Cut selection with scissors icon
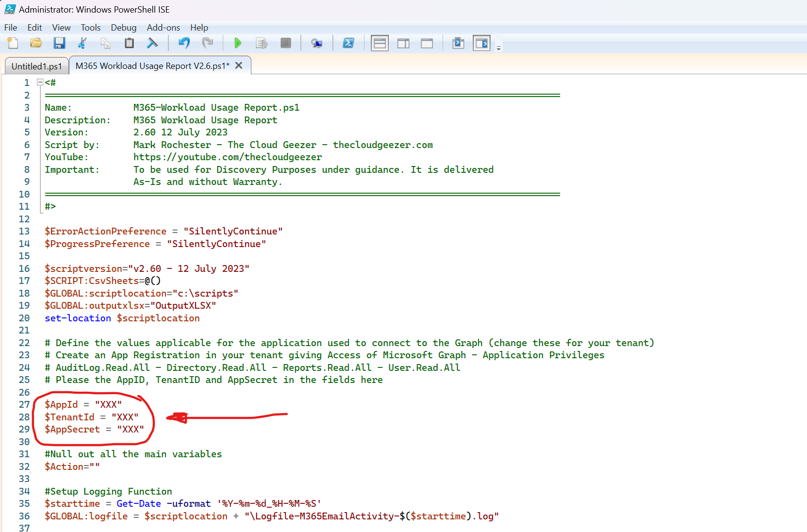 [82, 43]
